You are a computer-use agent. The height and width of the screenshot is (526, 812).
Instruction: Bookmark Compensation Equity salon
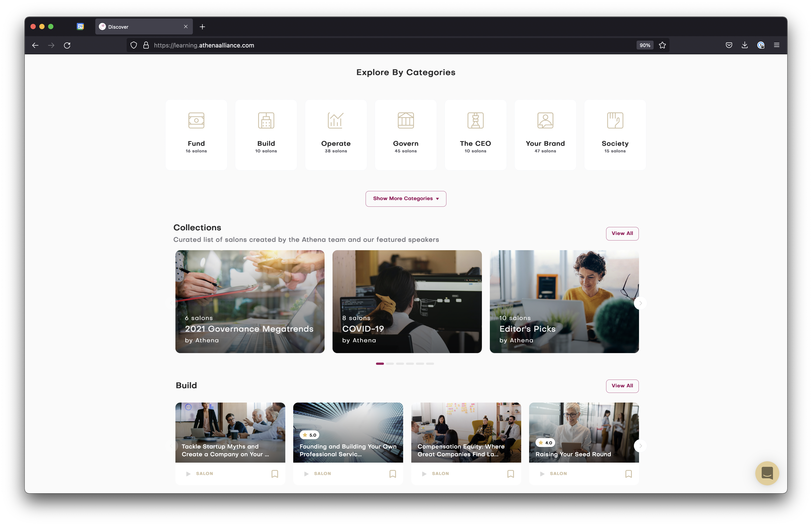pyautogui.click(x=510, y=474)
